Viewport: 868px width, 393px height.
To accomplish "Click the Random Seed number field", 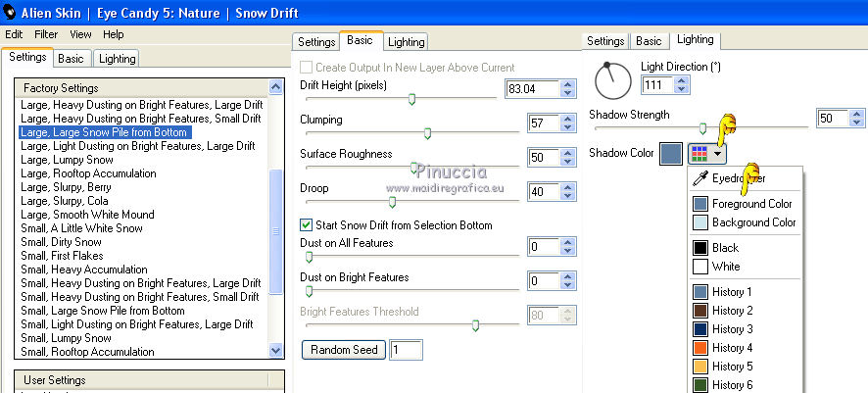I will tap(406, 350).
